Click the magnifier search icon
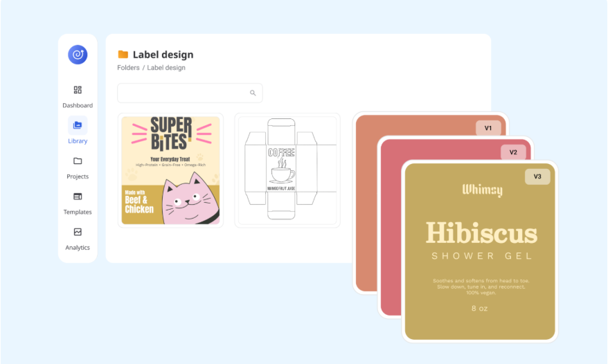 [253, 93]
